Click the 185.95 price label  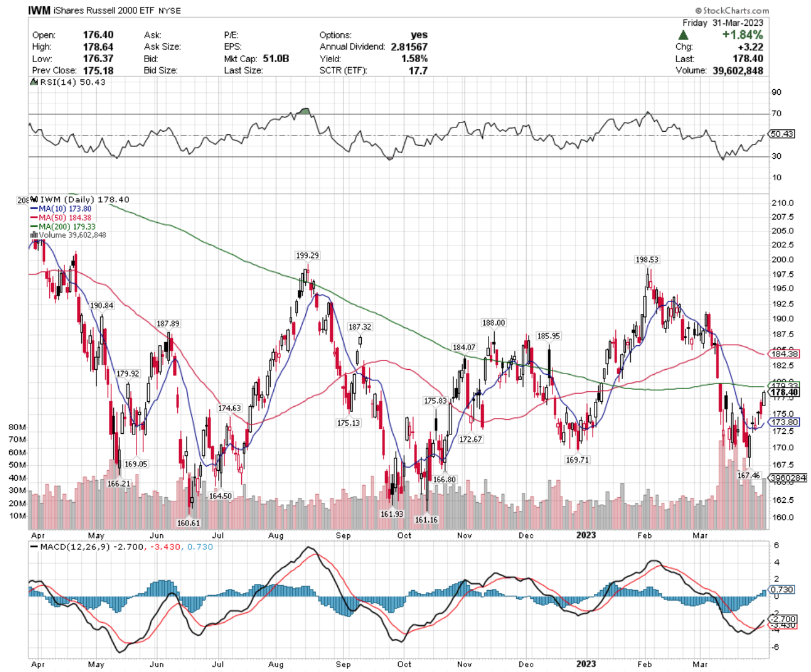point(548,336)
